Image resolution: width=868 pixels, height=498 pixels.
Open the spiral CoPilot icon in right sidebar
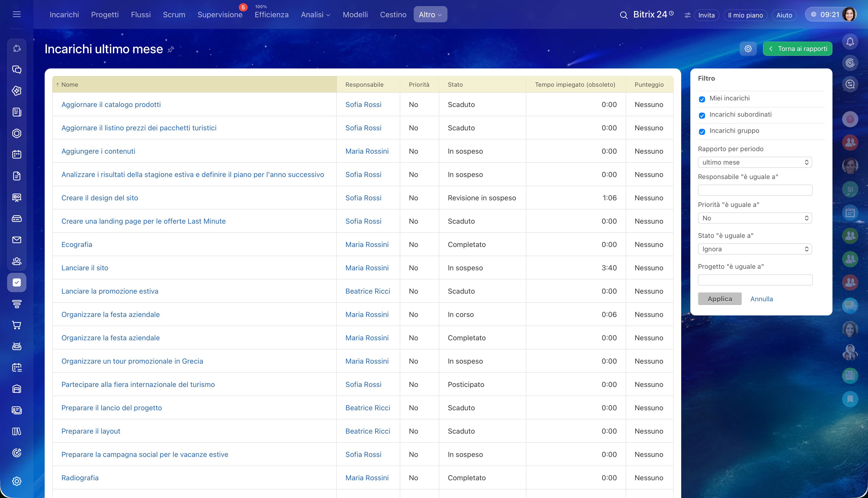(850, 63)
